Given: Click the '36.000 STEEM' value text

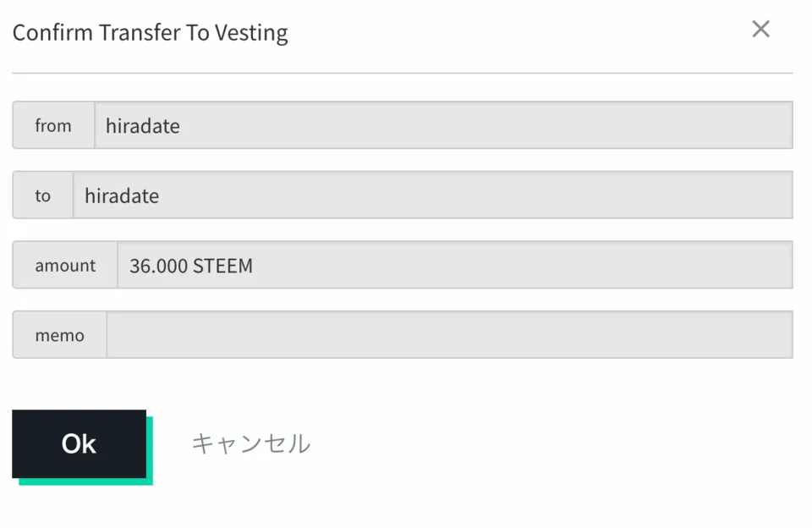Looking at the screenshot, I should click(x=191, y=266).
